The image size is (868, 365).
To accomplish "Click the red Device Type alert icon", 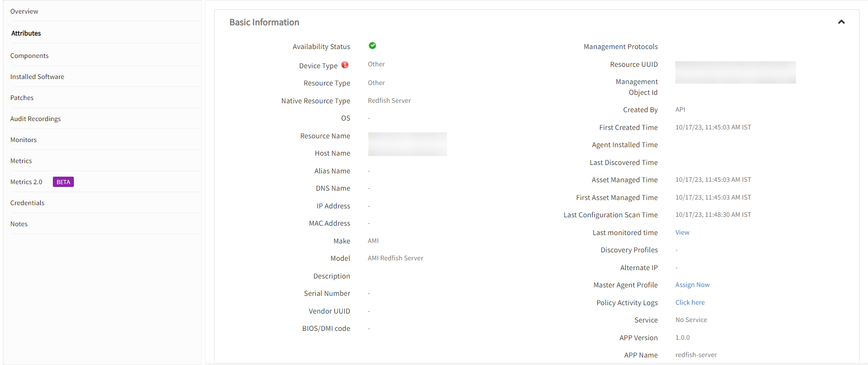I will (x=345, y=65).
